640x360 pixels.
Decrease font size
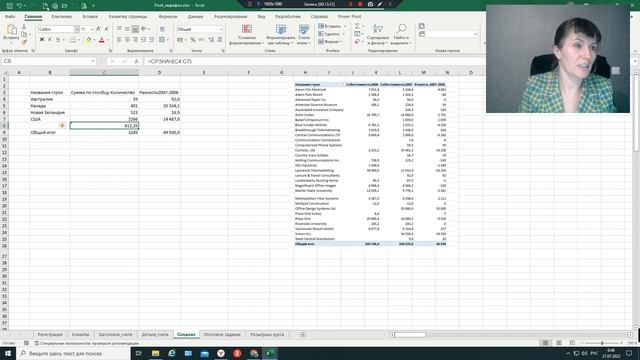pyautogui.click(x=107, y=29)
